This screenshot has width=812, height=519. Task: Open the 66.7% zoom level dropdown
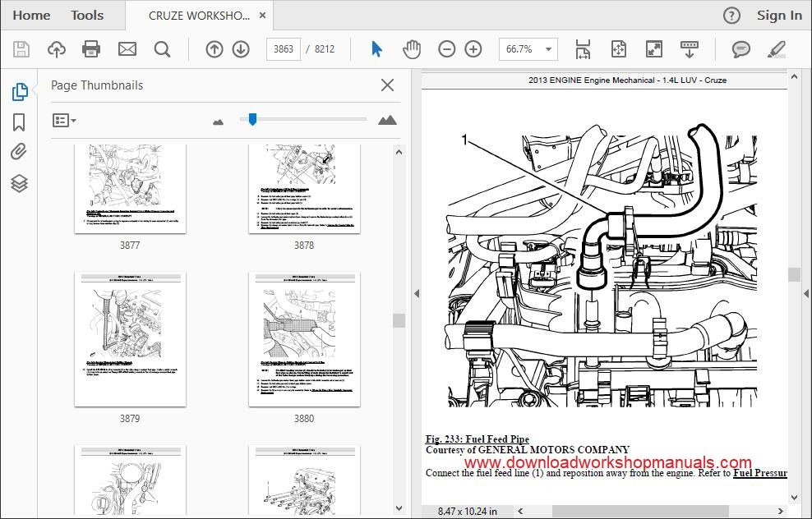(528, 49)
